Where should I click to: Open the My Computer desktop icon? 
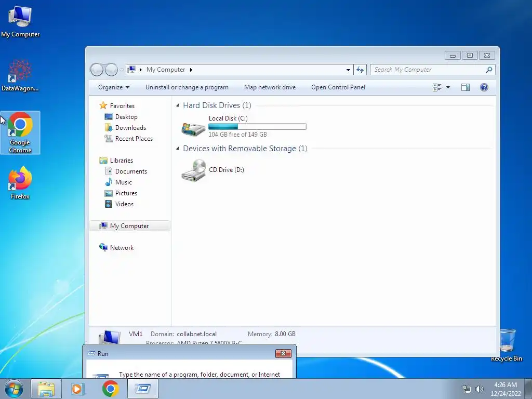tap(20, 21)
